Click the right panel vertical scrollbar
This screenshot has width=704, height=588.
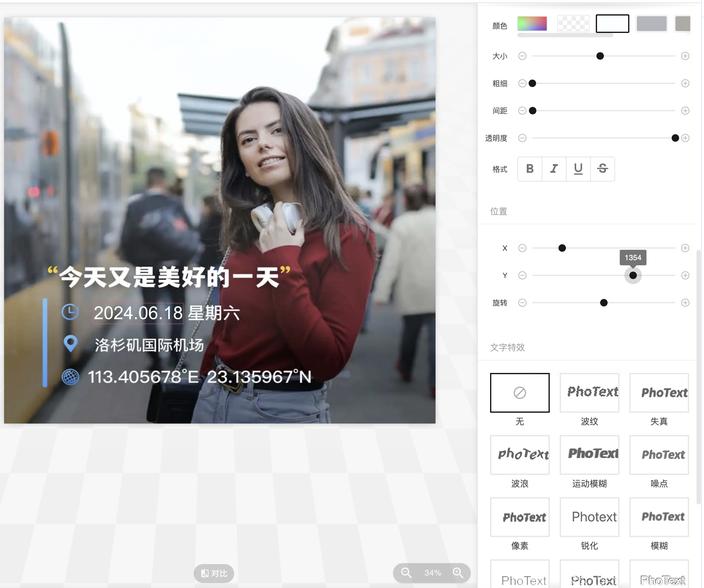pos(699,377)
